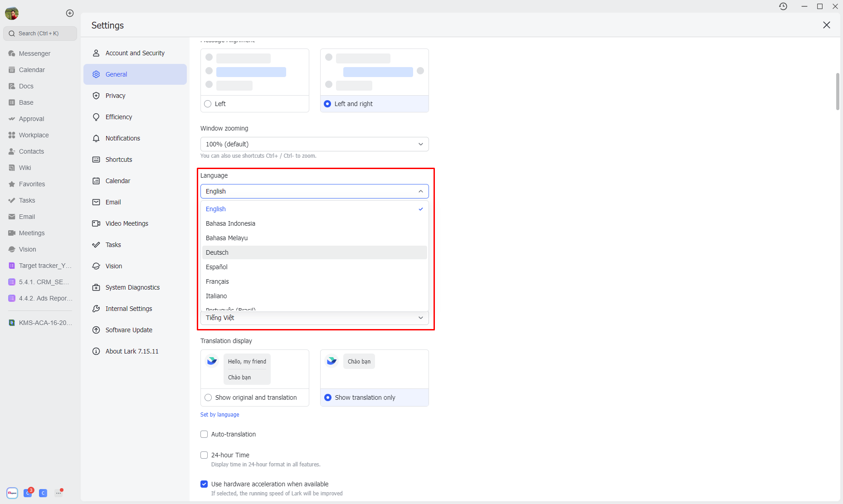Open Video Meetings settings
The image size is (843, 504).
[135, 223]
